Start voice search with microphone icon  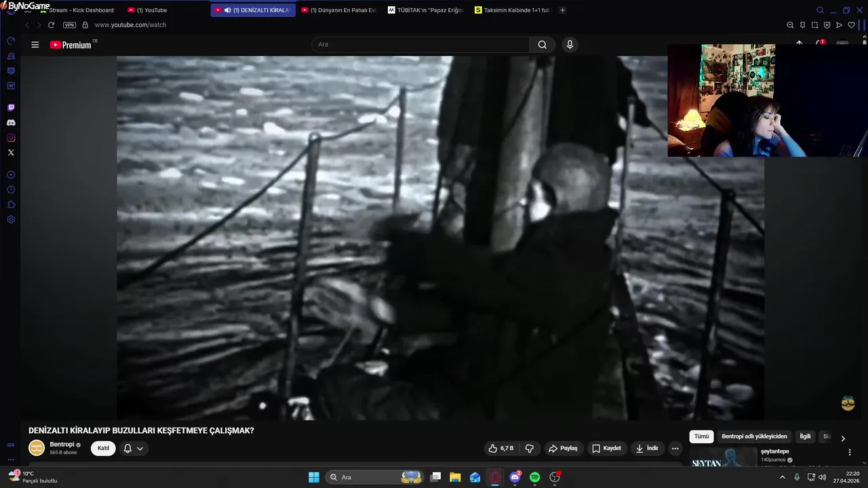click(x=570, y=45)
